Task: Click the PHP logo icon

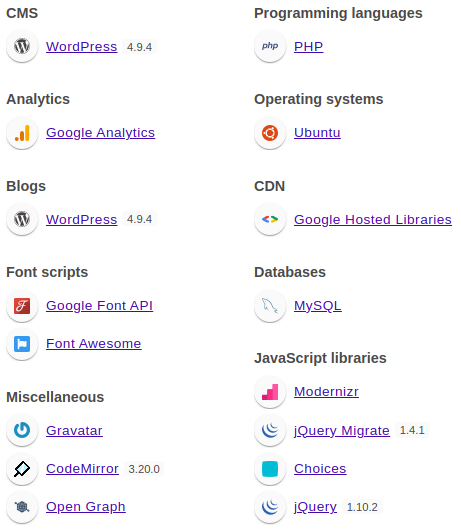Action: (x=270, y=46)
